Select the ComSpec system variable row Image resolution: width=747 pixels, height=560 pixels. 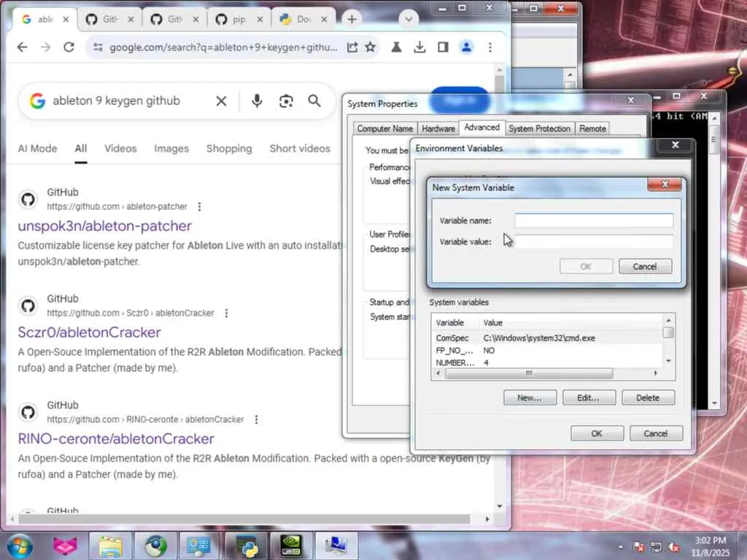click(547, 338)
